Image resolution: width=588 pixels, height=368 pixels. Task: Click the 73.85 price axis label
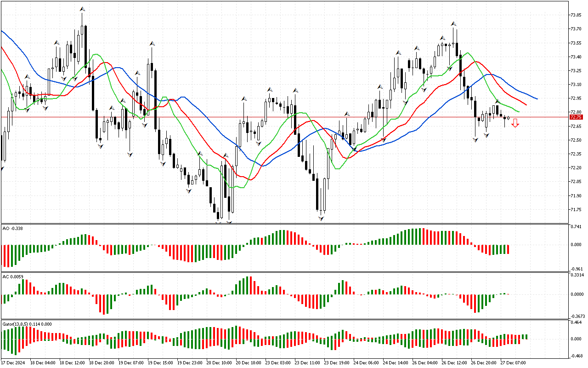pos(576,15)
